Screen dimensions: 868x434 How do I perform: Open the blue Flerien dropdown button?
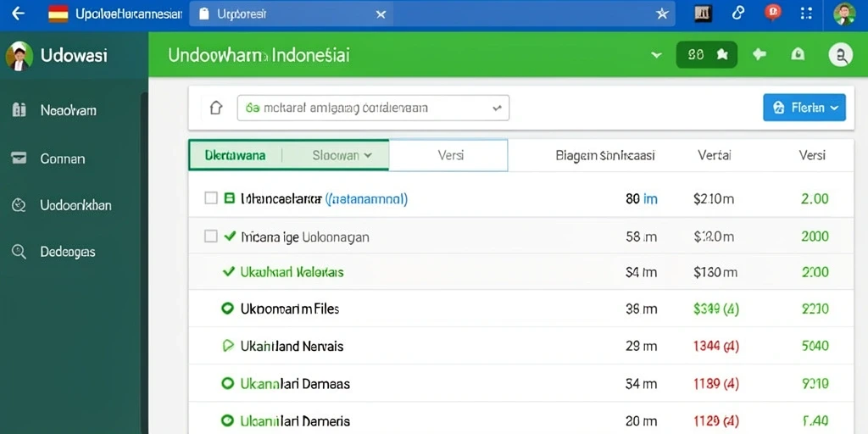[804, 108]
